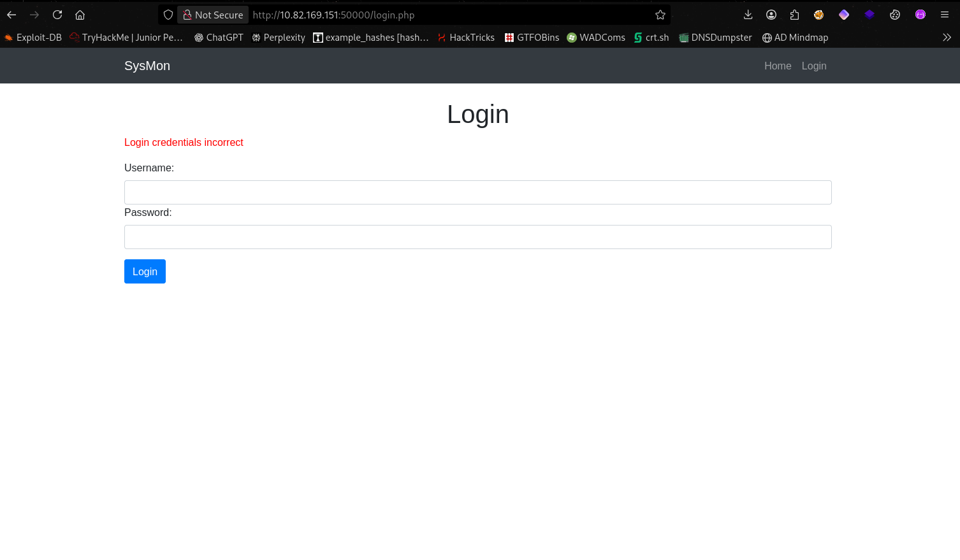The width and height of the screenshot is (960, 560).
Task: Click the SysMon brand link
Action: coord(147,66)
